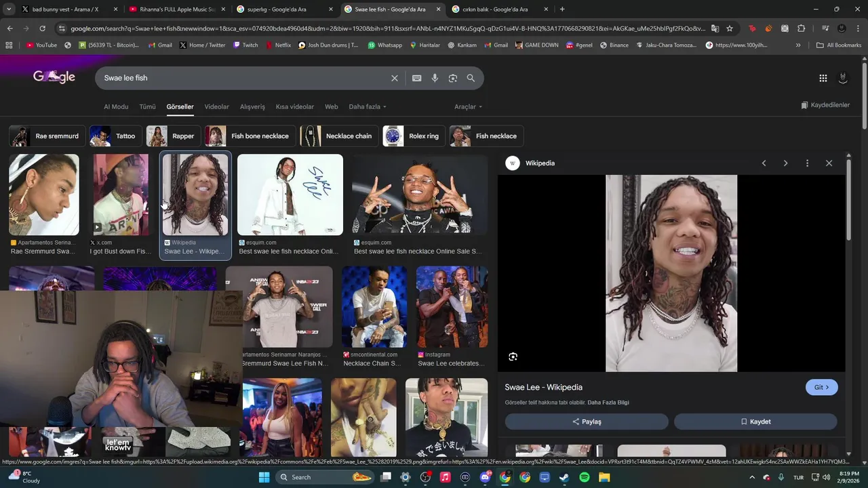
Task: Select Necklace chain filter chip
Action: (x=339, y=136)
